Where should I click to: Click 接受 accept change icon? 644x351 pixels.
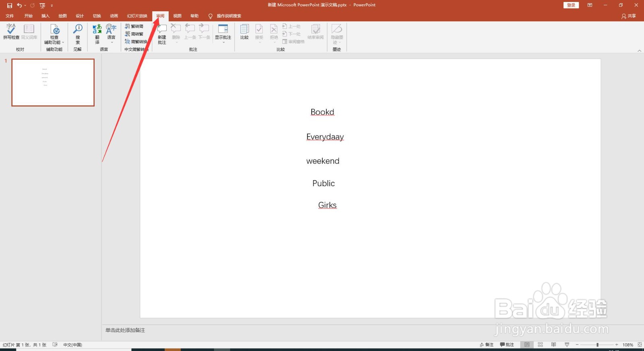259,29
